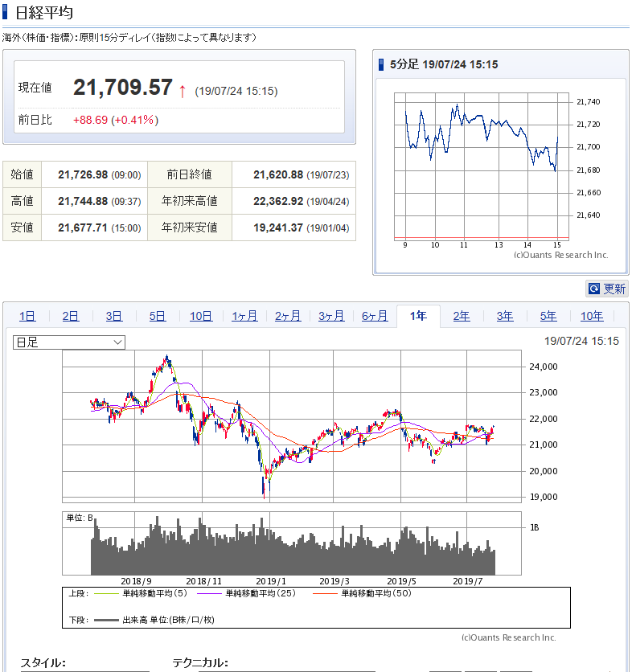The height and width of the screenshot is (672, 632).
Task: View the 10年 chart period
Action: (x=592, y=316)
